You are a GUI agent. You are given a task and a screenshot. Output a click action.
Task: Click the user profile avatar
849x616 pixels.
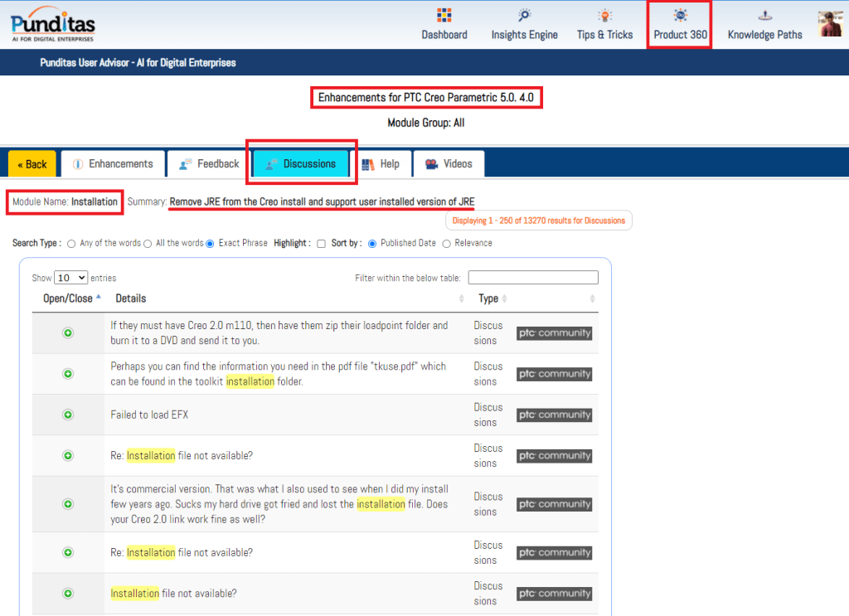click(830, 24)
